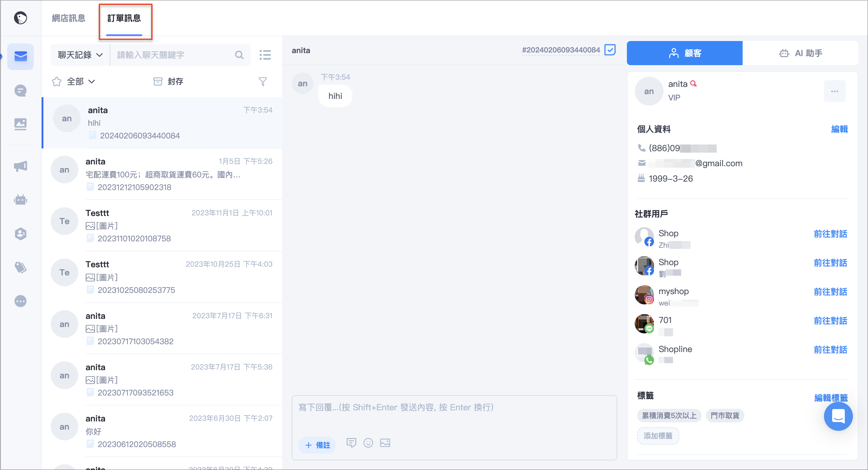Click the 門市取貨 tag
868x470 pixels.
(x=725, y=415)
